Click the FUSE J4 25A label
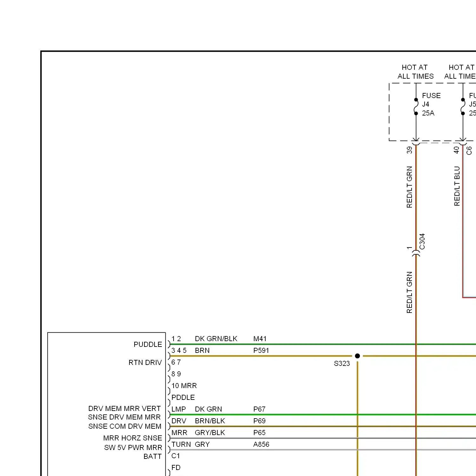Image resolution: width=476 pixels, height=476 pixels. click(431, 104)
